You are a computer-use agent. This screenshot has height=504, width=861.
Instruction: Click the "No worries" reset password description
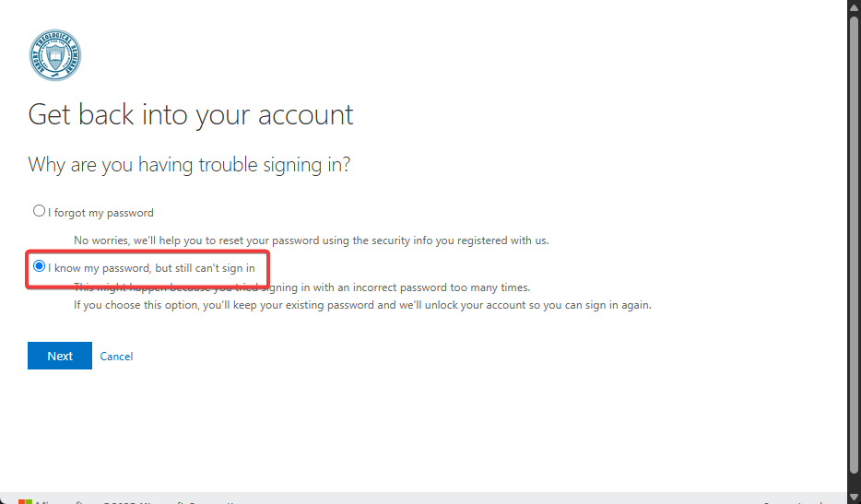(311, 240)
